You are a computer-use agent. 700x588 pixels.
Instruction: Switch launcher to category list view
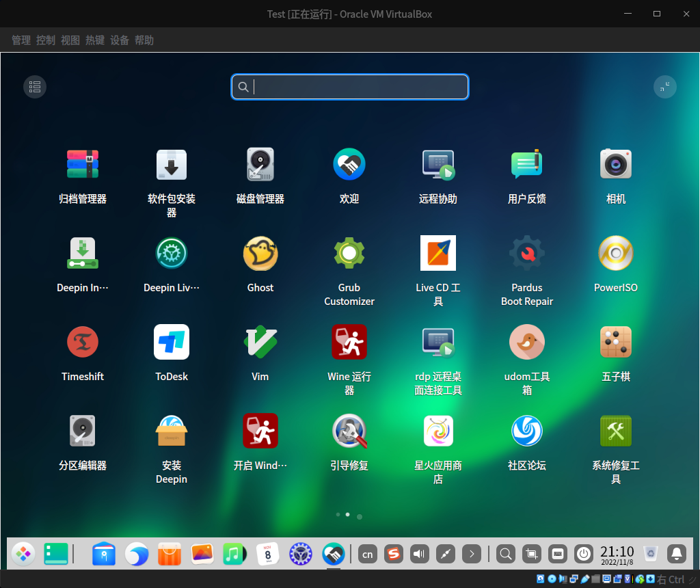35,87
